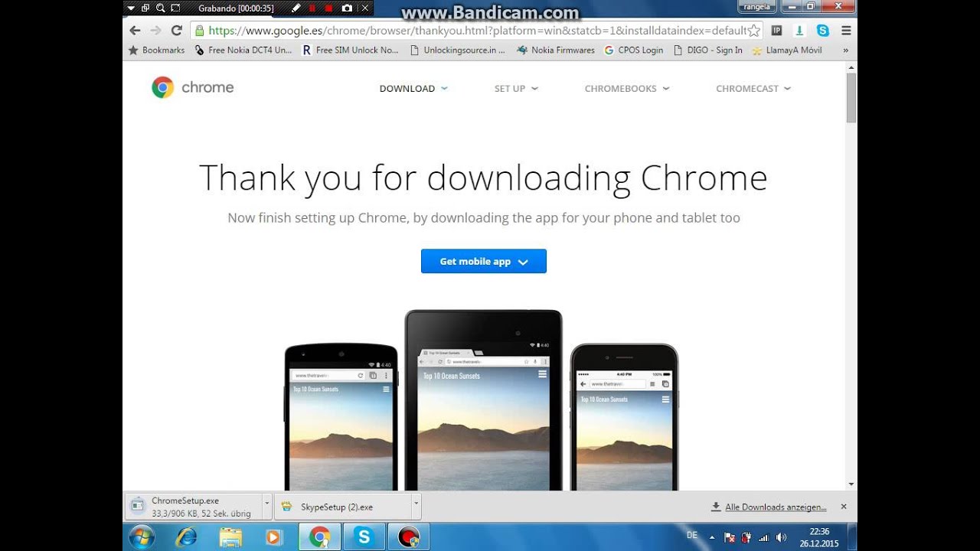Switch to Skype in the taskbar

(x=364, y=537)
